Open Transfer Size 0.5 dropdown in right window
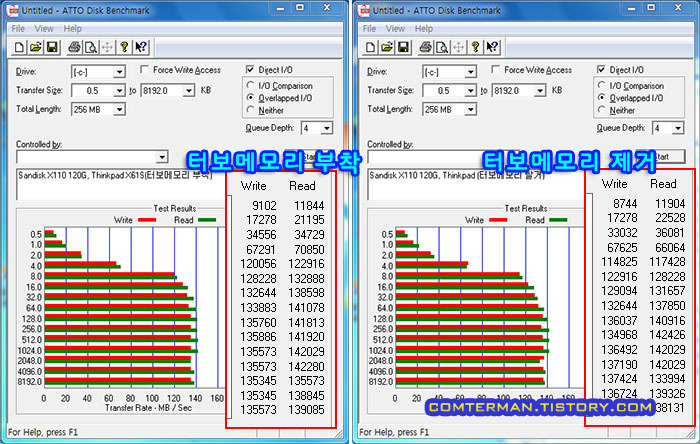 coord(470,91)
